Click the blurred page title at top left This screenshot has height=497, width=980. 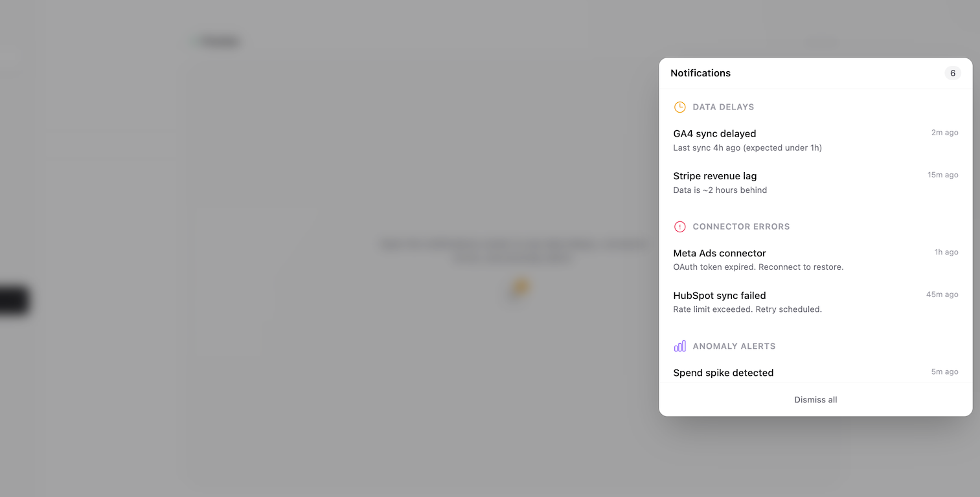point(219,41)
